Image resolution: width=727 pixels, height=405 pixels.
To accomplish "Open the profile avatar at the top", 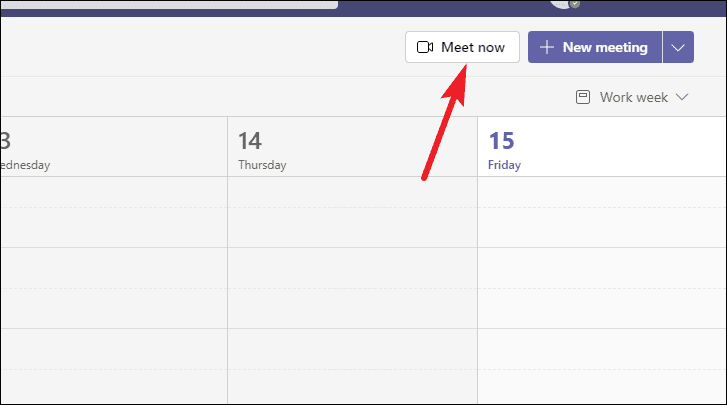I will coord(564,3).
